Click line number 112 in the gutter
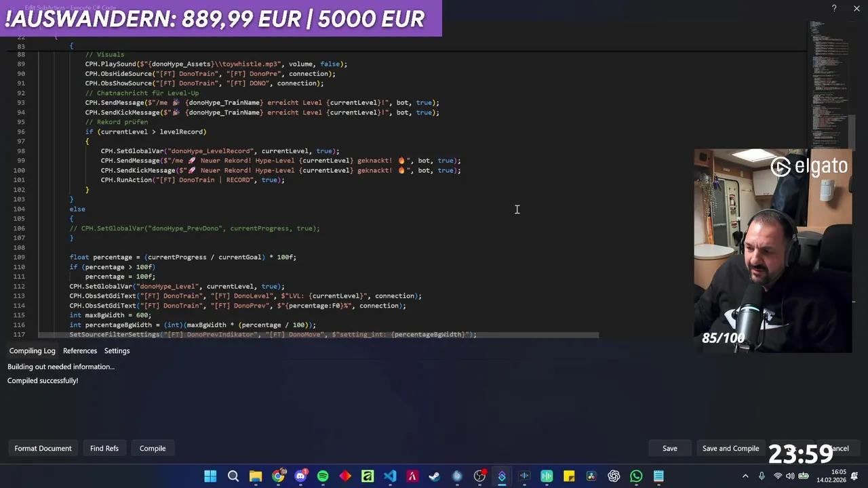Screen dimensions: 868x488 [19, 286]
